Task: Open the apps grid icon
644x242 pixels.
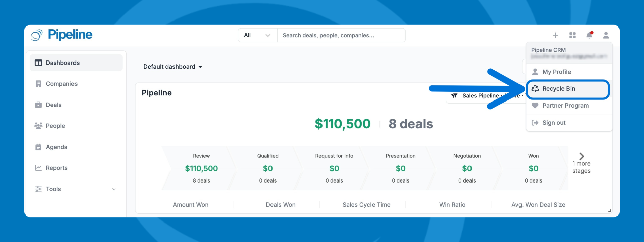Action: pos(573,35)
